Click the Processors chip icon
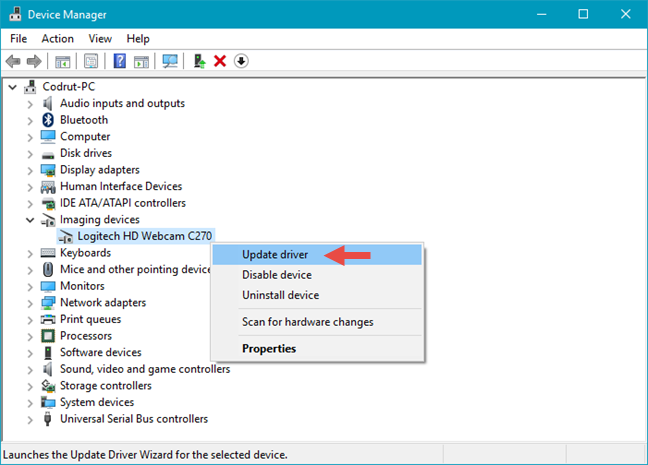 point(48,336)
